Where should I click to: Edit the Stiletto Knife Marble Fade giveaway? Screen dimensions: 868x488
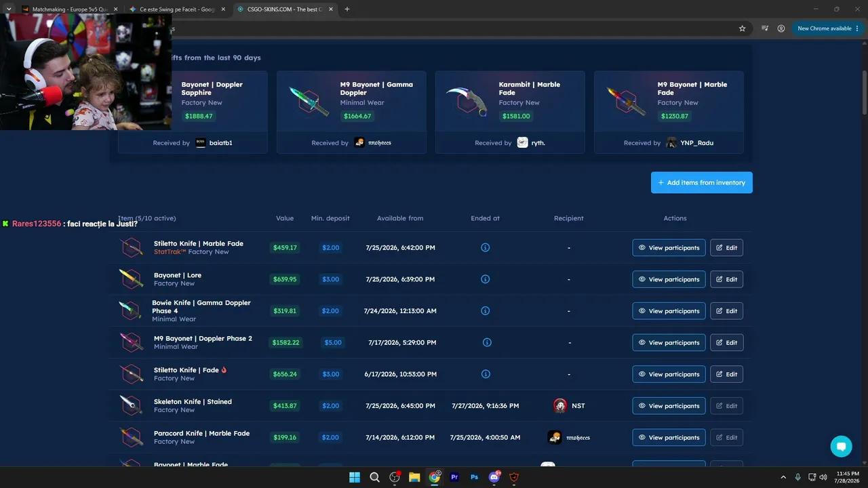pyautogui.click(x=726, y=247)
